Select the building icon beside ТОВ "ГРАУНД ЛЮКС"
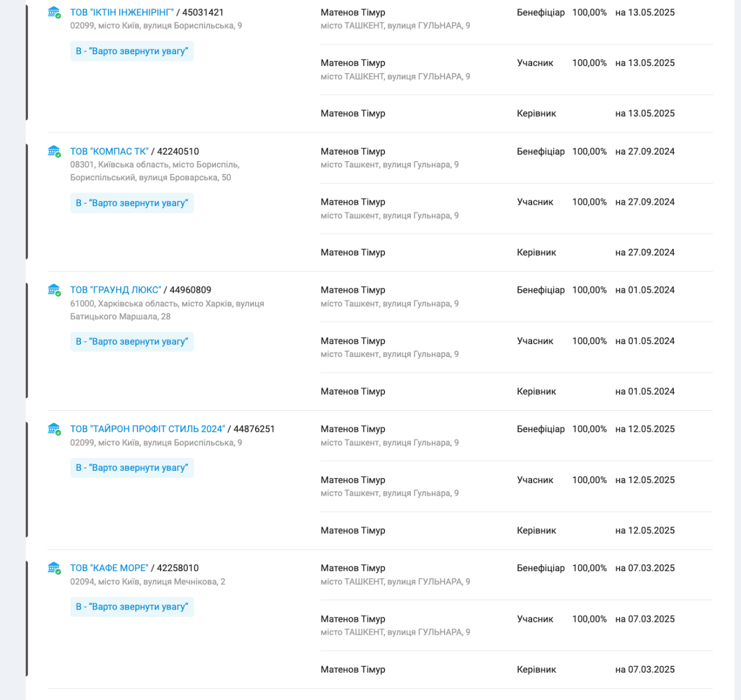 [54, 290]
